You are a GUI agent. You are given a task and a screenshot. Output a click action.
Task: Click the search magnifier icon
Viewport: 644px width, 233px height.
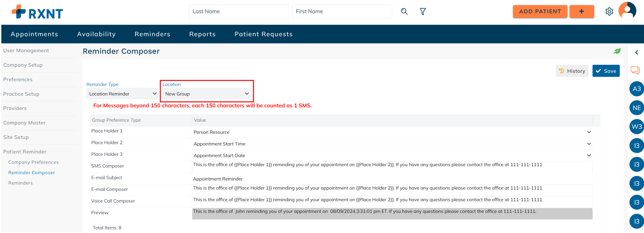pos(404,11)
